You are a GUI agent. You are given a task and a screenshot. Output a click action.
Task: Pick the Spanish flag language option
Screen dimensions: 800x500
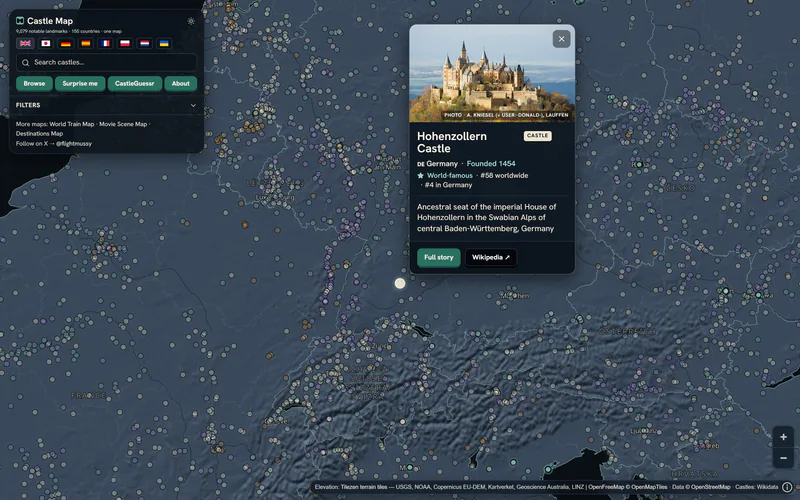click(85, 43)
